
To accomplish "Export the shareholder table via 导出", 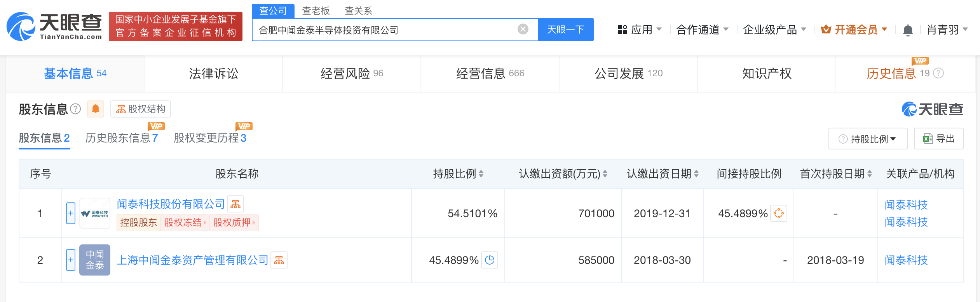I will (939, 139).
